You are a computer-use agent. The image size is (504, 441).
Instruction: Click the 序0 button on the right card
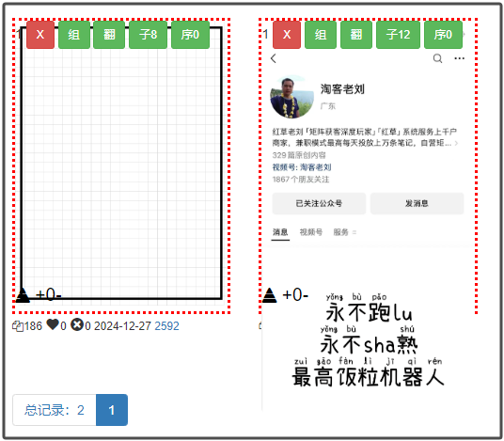coord(443,35)
